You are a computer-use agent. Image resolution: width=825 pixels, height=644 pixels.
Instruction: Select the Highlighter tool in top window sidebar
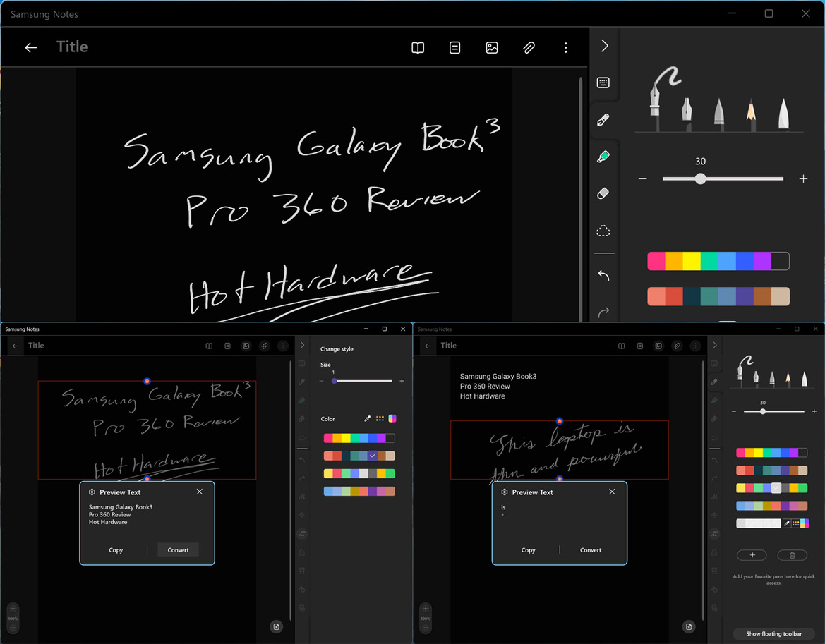tap(603, 157)
